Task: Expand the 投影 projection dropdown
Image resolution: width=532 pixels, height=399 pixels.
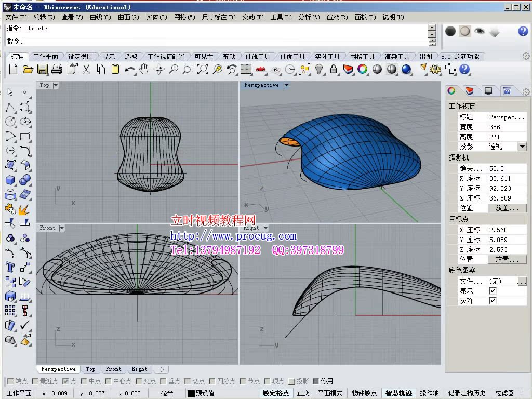Action: [522, 147]
